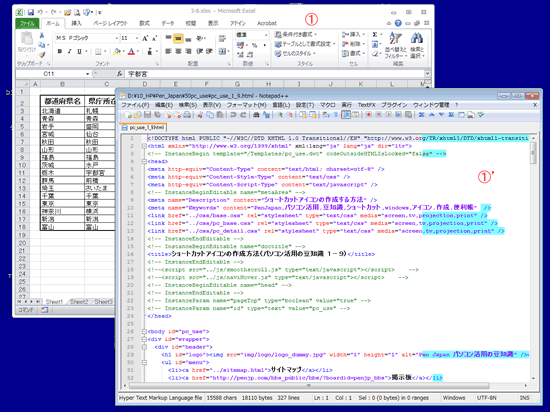Click the Replace icon in Notepad++ toolbar
The width and height of the screenshot is (550, 412).
click(266, 115)
